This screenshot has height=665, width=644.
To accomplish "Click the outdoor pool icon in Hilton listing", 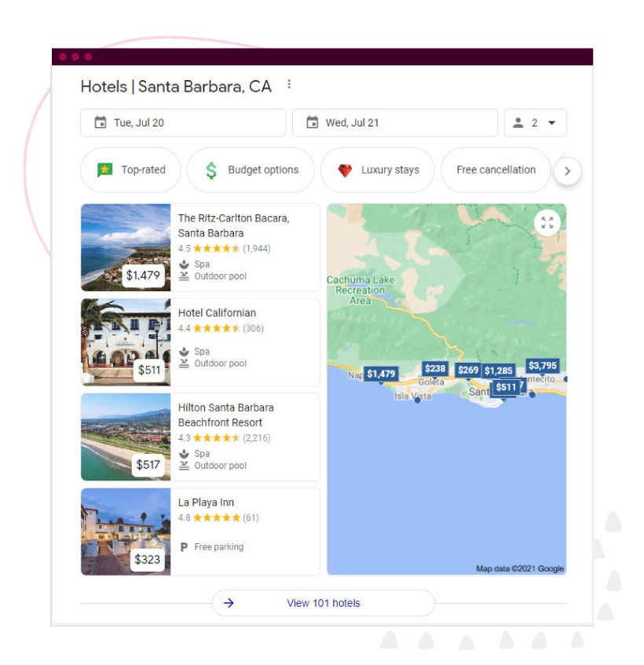I will (x=184, y=466).
